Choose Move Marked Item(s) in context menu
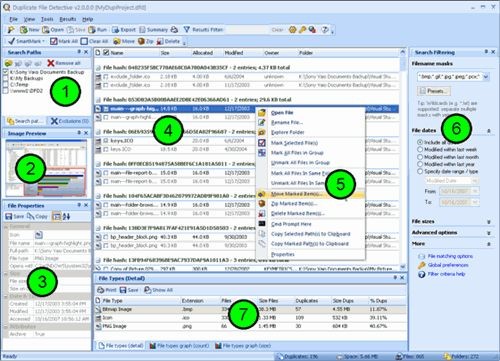This screenshot has width=500, height=361. pyautogui.click(x=311, y=194)
